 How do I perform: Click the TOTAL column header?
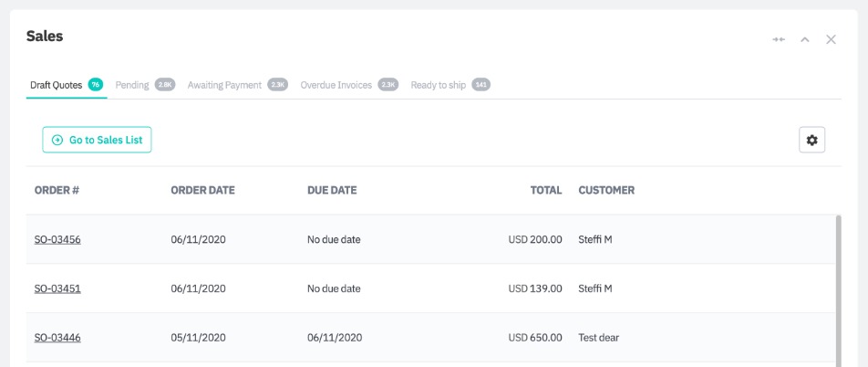(x=545, y=191)
